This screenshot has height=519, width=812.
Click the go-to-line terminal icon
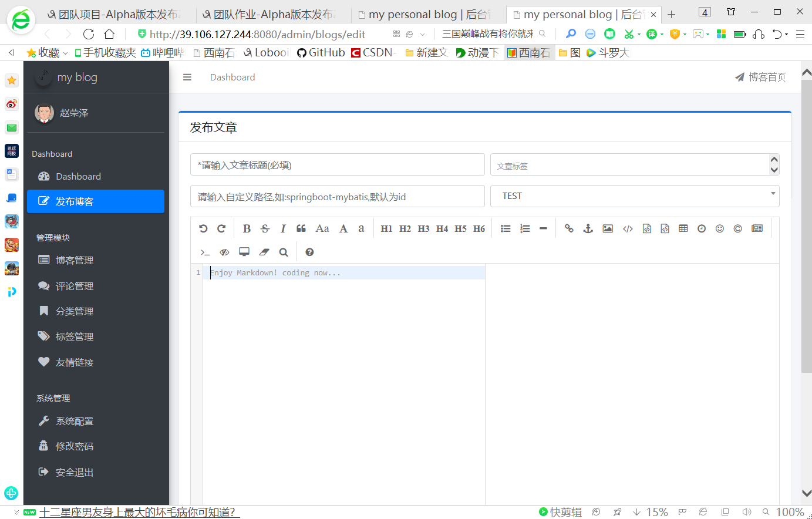click(x=205, y=252)
